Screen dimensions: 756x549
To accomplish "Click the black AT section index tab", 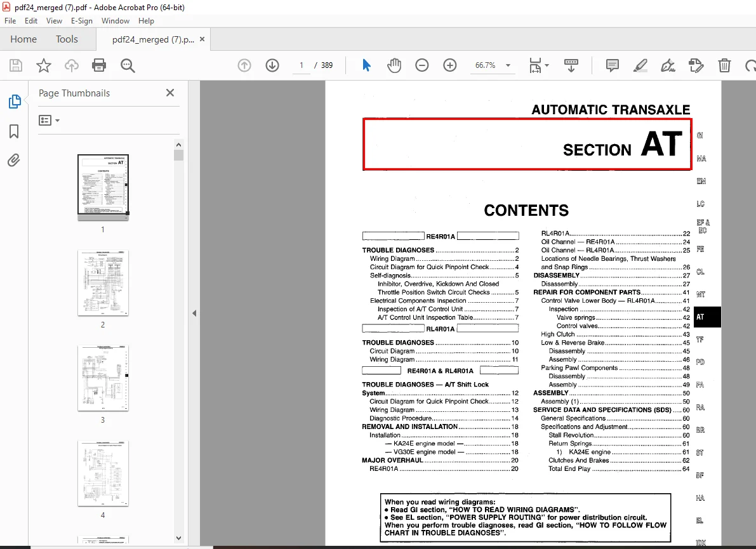I will (707, 317).
